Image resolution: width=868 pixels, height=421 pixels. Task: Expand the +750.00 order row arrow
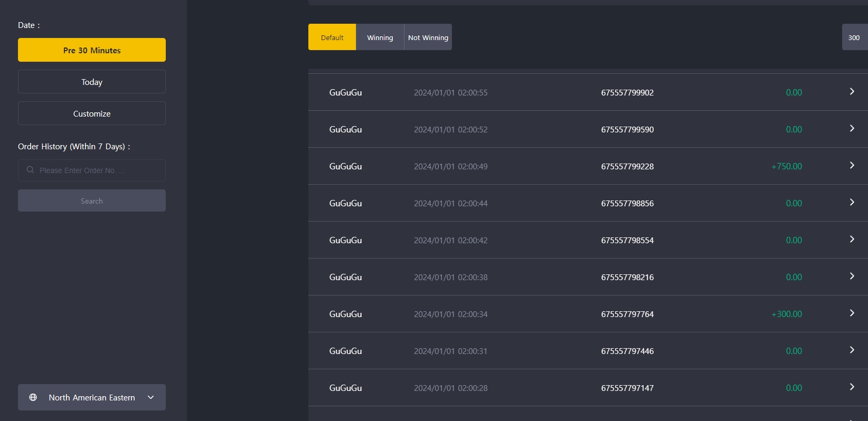pos(852,165)
